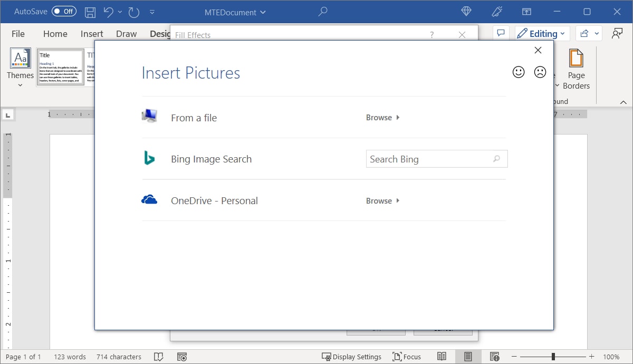Select Web Layout view in status bar

pyautogui.click(x=494, y=356)
